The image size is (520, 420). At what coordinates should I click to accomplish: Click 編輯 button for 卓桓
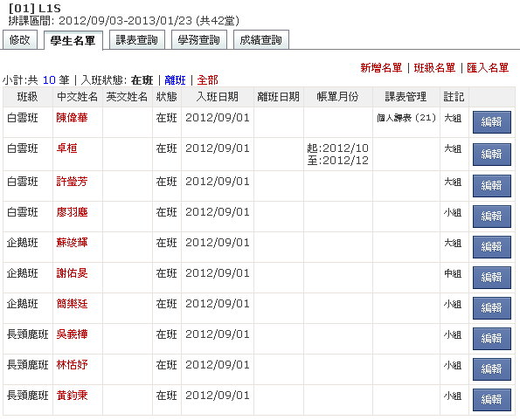pyautogui.click(x=491, y=154)
